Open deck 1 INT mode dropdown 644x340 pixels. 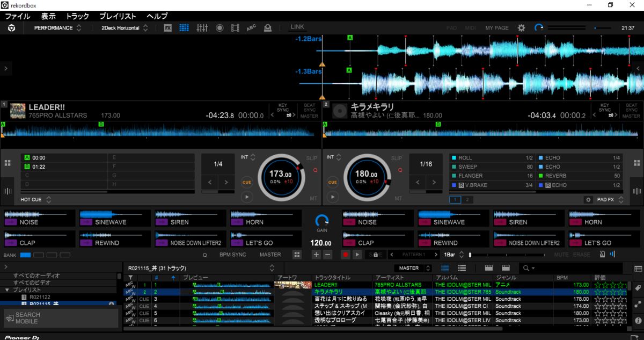(x=248, y=157)
